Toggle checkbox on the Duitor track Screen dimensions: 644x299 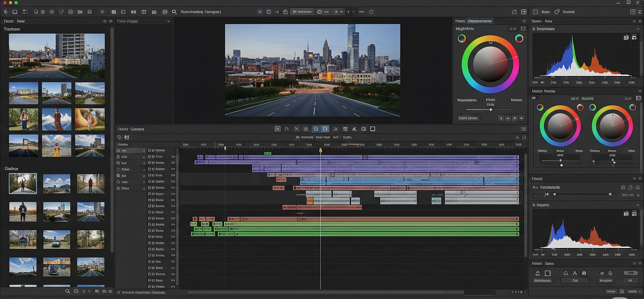[149, 181]
